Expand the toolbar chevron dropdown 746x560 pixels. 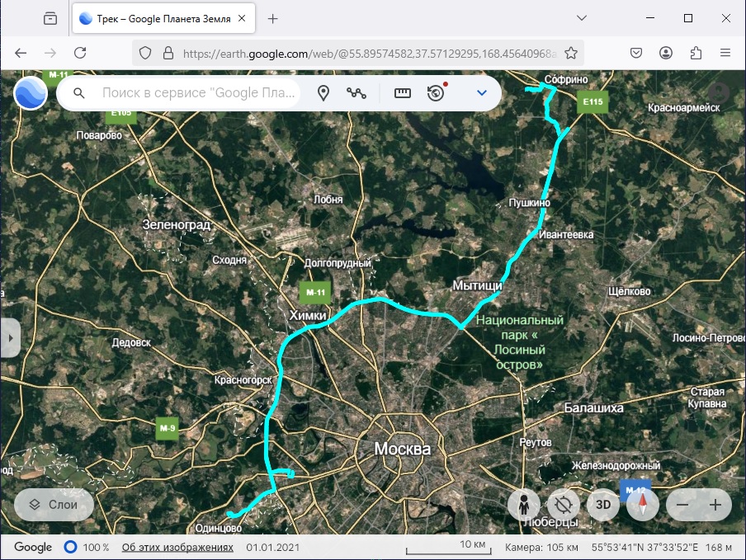coord(482,93)
